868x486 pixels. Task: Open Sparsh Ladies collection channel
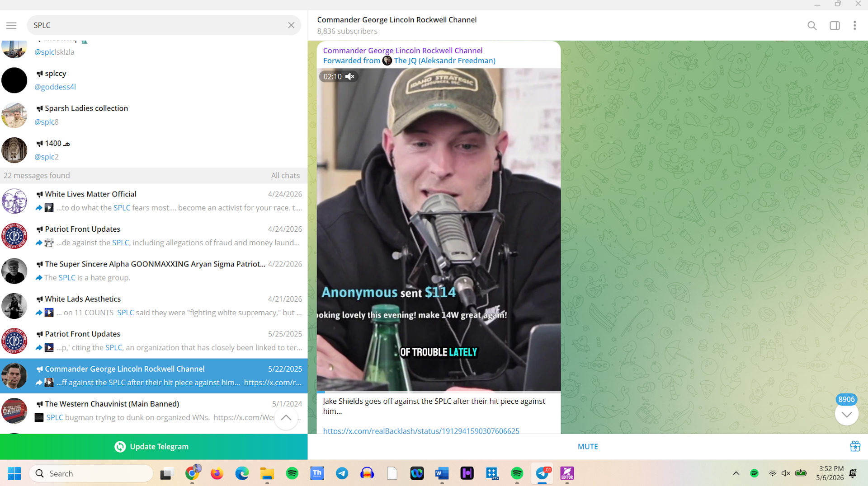pyautogui.click(x=154, y=115)
